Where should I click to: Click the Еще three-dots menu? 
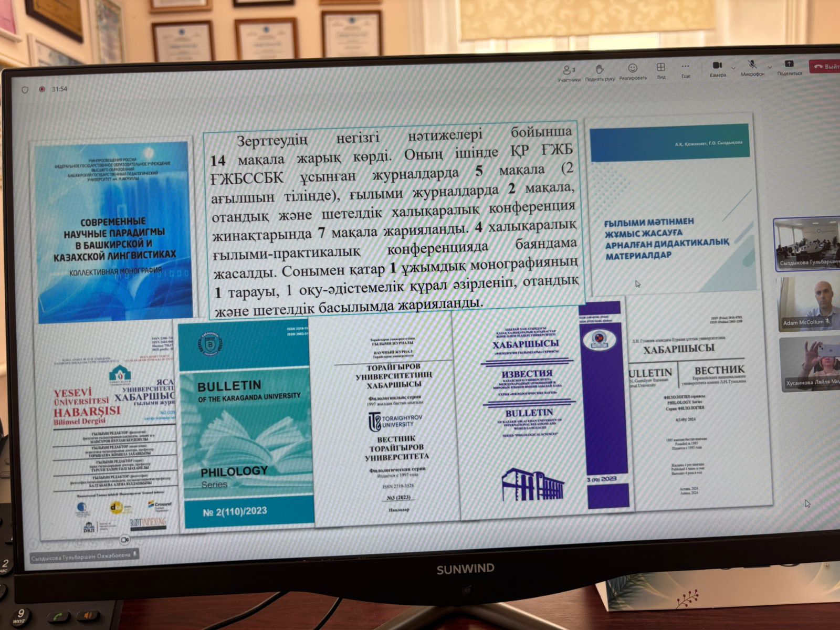click(686, 67)
